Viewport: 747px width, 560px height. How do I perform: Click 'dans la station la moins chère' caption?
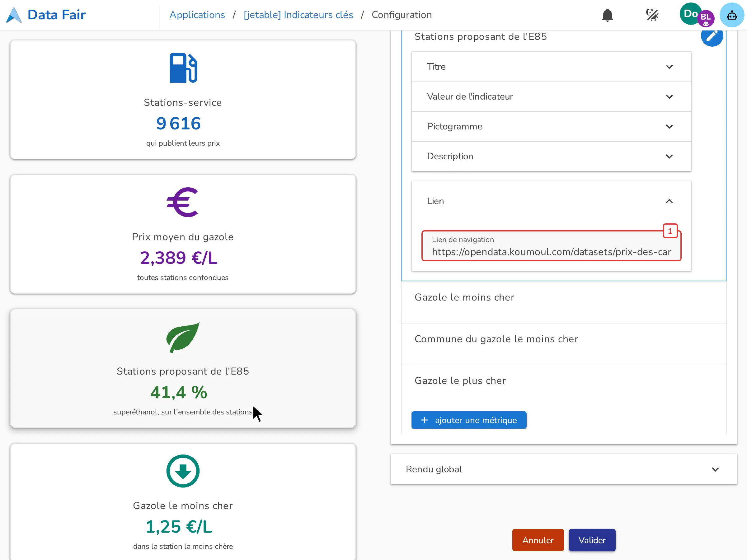click(x=183, y=546)
